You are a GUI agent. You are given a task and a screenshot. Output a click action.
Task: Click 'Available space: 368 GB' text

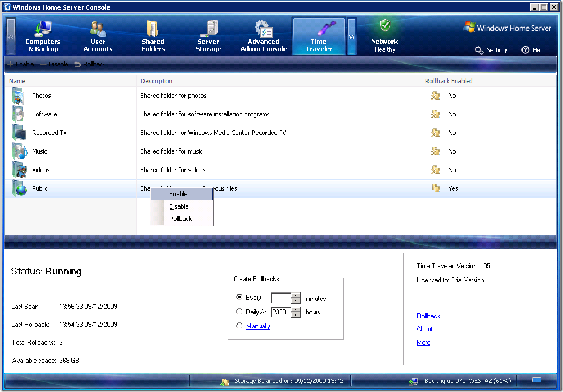pos(46,361)
